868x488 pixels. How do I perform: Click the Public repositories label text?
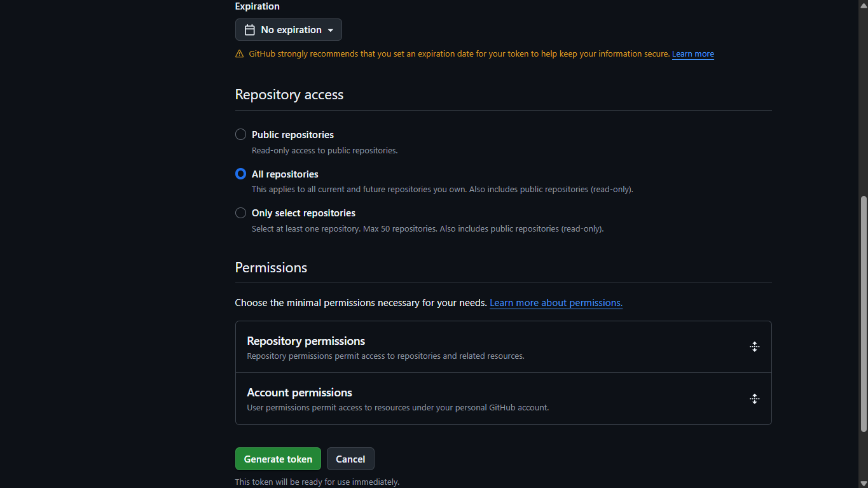tap(293, 135)
